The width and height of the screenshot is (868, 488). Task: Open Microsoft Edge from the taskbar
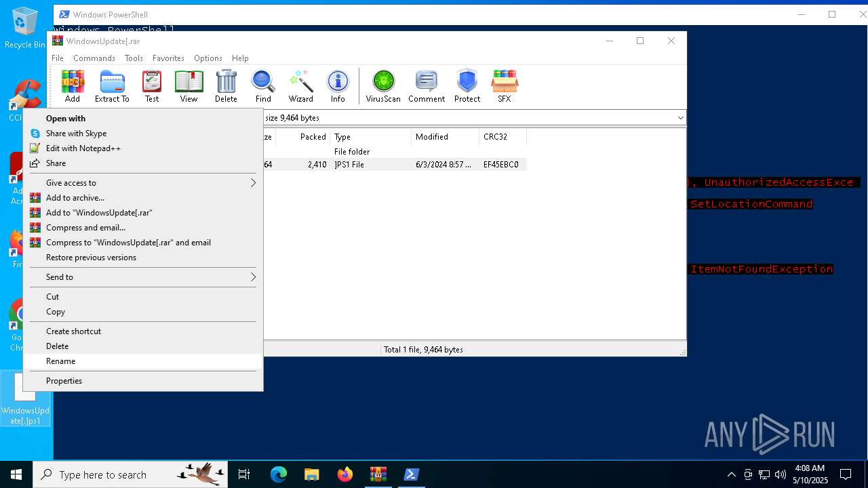[279, 474]
